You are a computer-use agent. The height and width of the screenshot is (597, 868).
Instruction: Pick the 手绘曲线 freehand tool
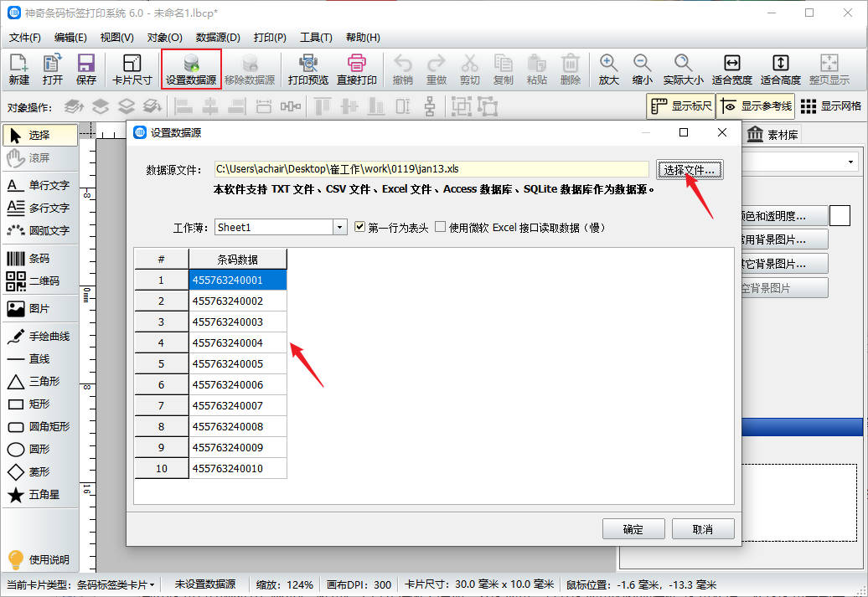40,336
